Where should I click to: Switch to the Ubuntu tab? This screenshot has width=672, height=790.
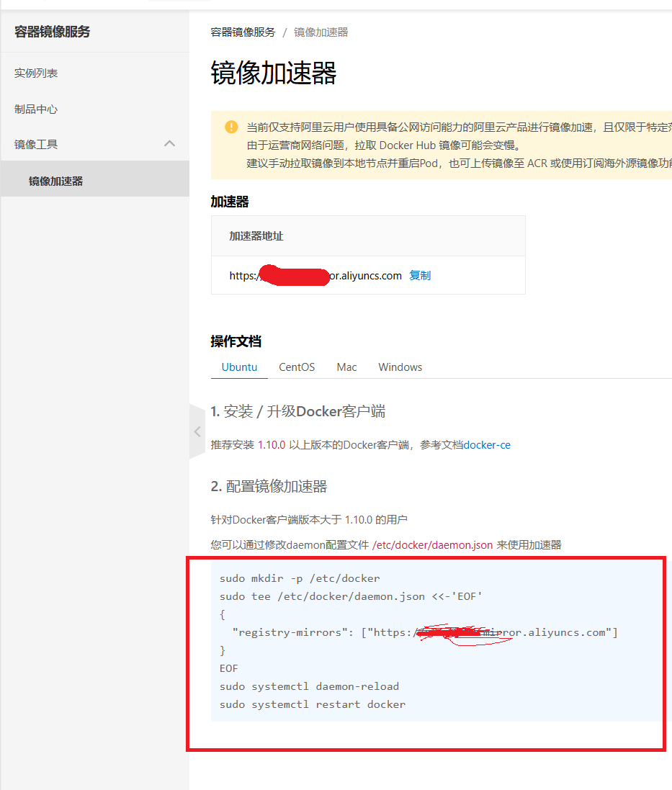(239, 367)
